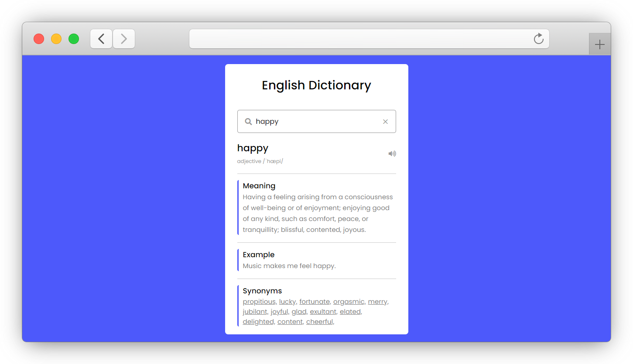Select the synonym jubilant
Screen dimensions: 633x364
click(255, 311)
